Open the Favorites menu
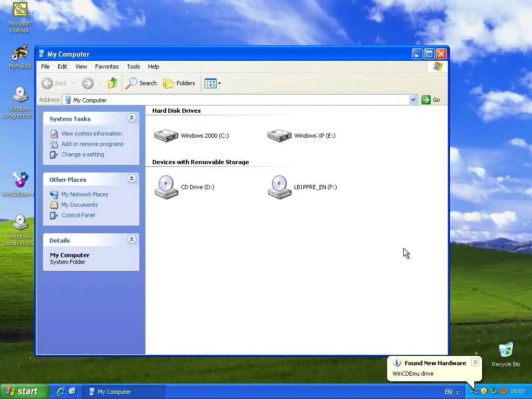 [x=107, y=66]
